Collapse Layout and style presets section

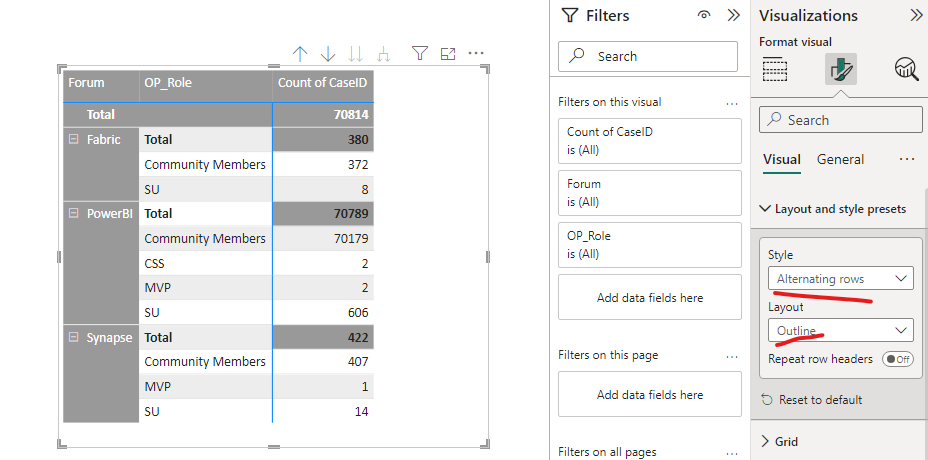click(x=833, y=209)
